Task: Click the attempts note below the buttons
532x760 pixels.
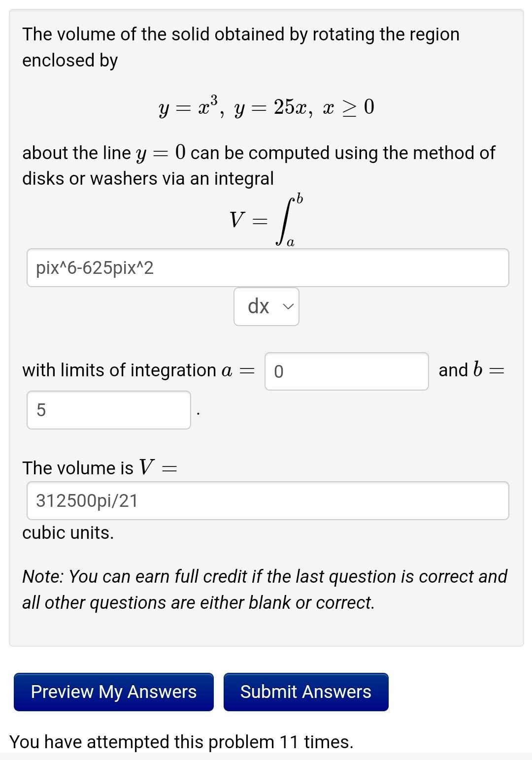Action: click(182, 741)
